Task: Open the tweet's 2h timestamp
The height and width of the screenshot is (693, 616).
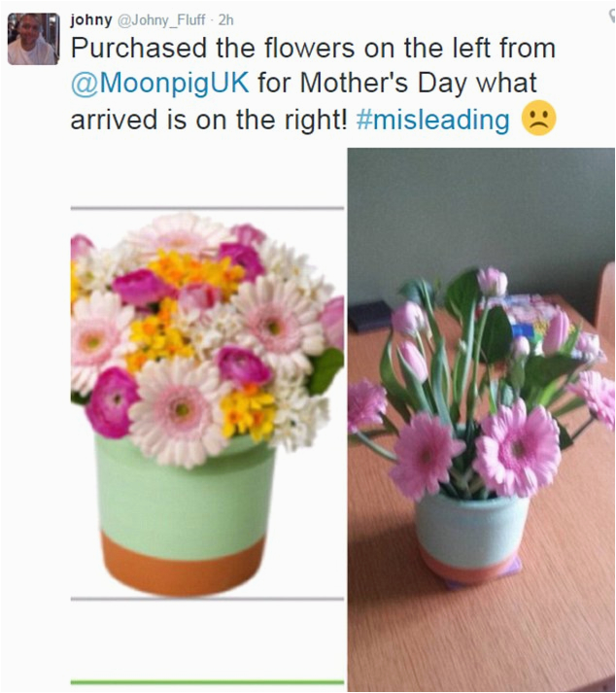Action: pos(225,20)
